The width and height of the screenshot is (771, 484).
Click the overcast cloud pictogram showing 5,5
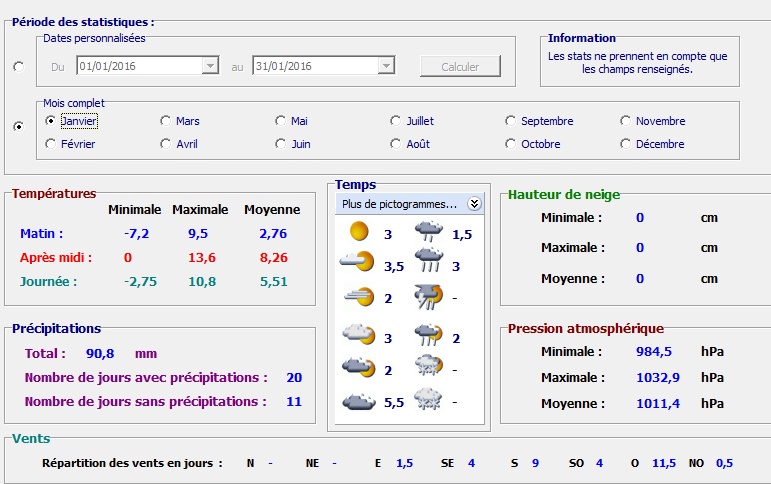pos(359,401)
